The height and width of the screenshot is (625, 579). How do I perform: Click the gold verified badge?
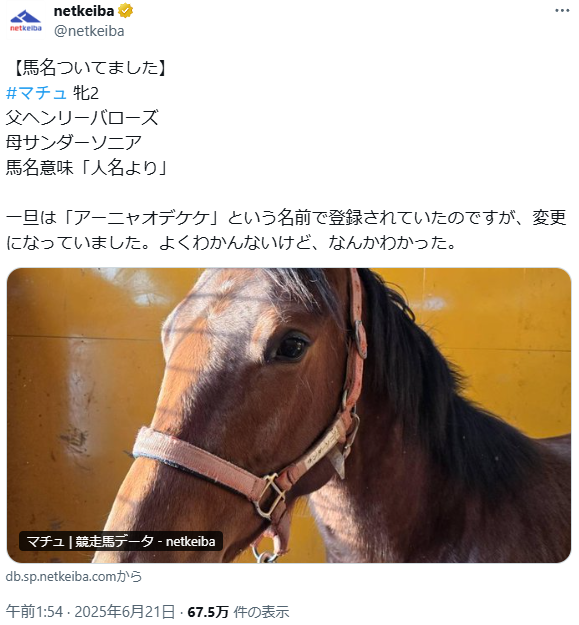tap(126, 11)
